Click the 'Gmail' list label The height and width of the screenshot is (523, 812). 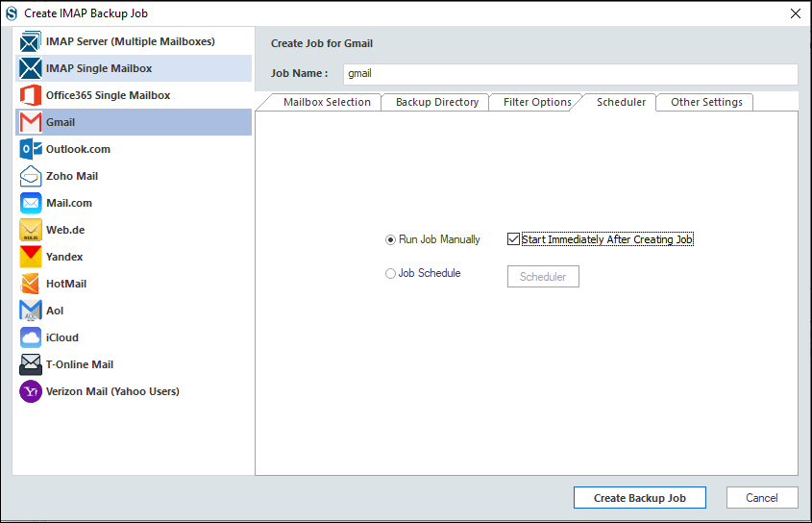point(61,122)
